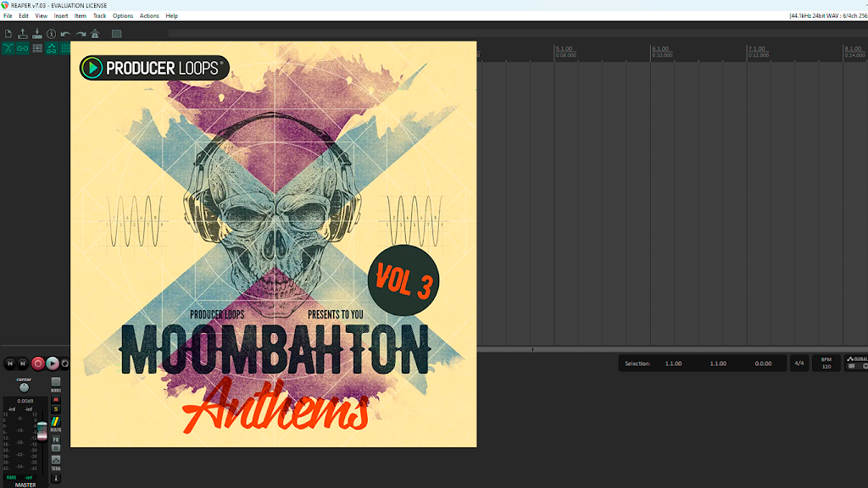Screen dimensions: 868x488
Task: Open the Item menu
Action: pos(81,16)
